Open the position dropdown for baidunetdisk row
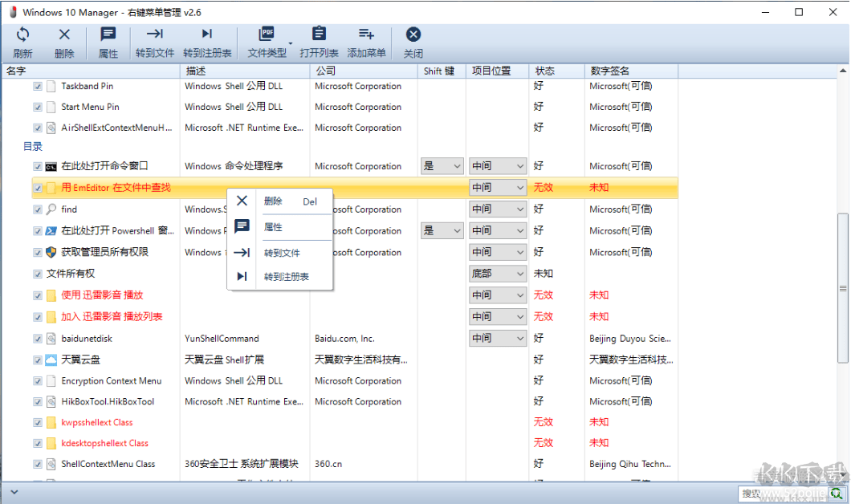The image size is (851, 504). pyautogui.click(x=497, y=338)
